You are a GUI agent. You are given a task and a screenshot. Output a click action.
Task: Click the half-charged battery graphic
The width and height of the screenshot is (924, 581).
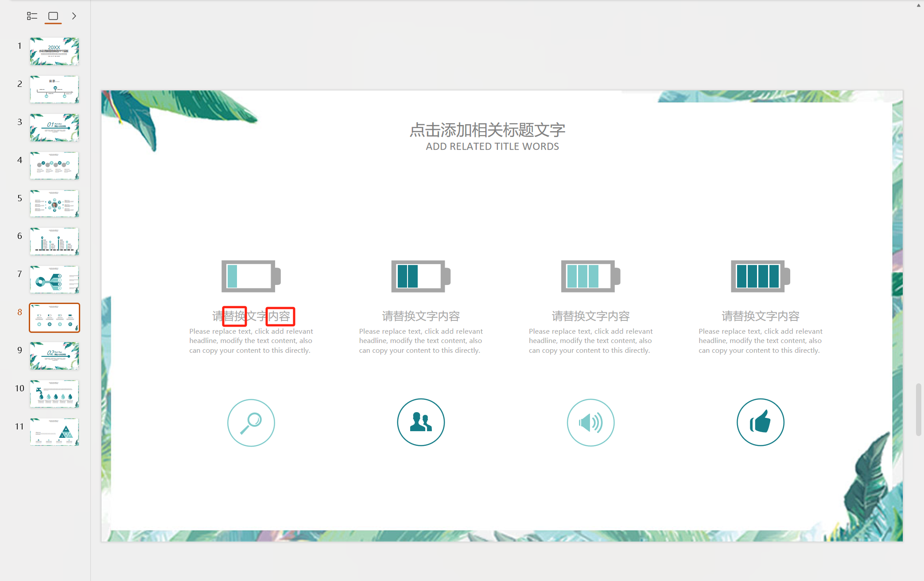[x=420, y=276]
